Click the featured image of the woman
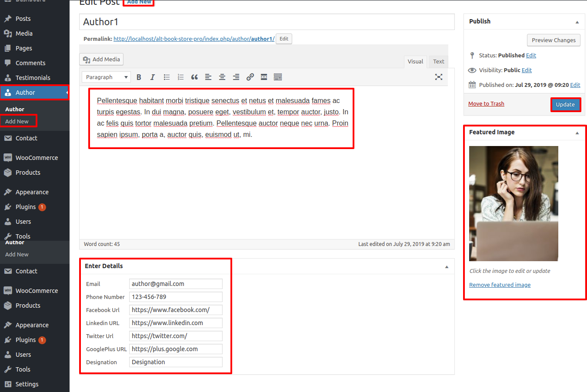The width and height of the screenshot is (587, 392). tap(514, 203)
